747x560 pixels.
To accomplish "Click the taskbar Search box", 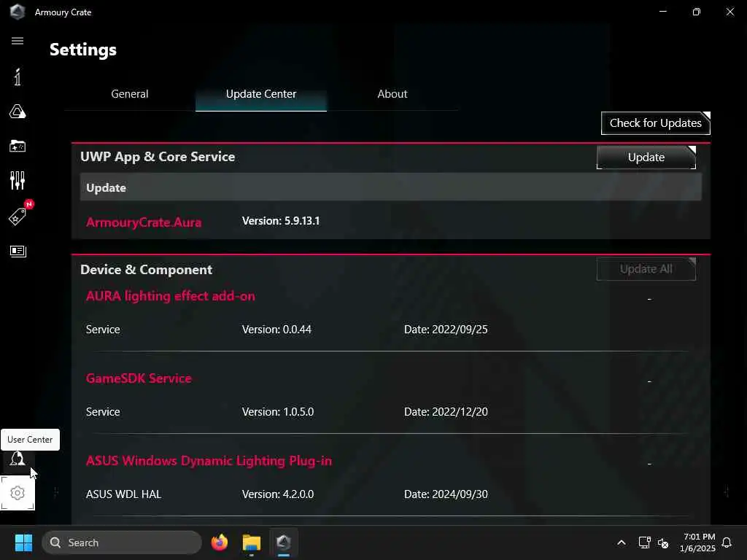I will point(122,542).
